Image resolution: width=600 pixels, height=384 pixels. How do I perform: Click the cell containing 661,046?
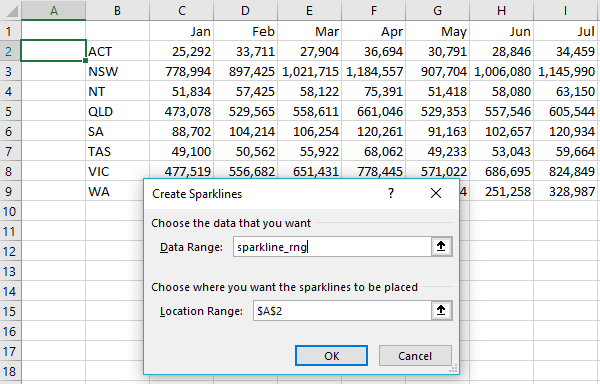(374, 111)
